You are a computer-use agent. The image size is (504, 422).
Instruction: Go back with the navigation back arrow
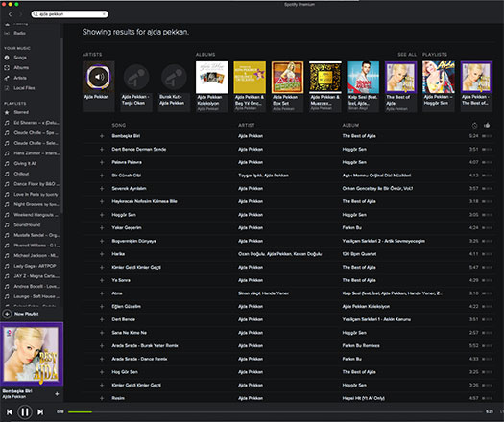pos(10,14)
